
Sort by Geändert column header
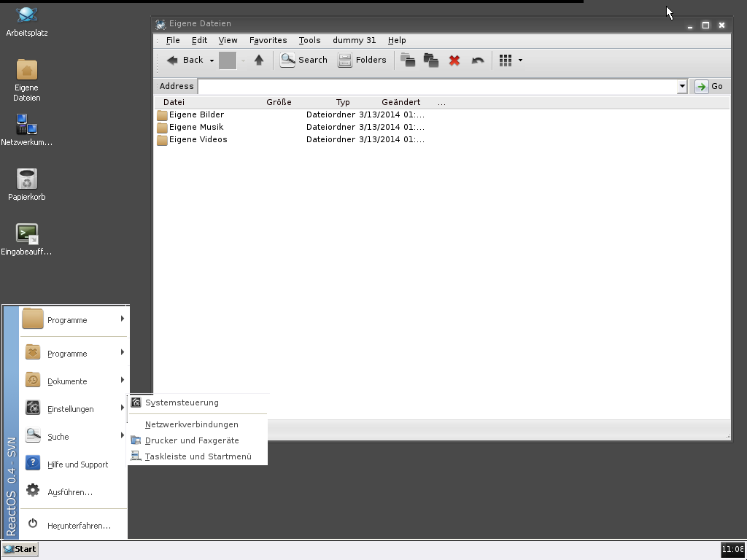coord(401,102)
